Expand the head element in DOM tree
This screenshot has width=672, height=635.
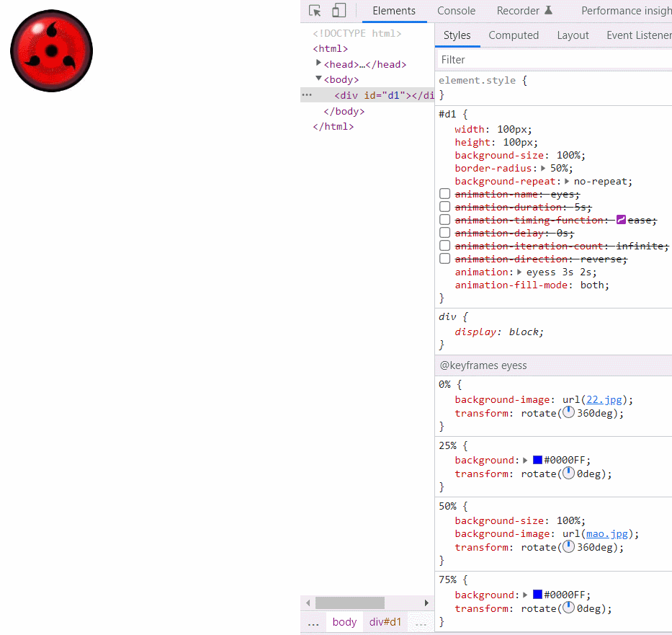(x=318, y=63)
